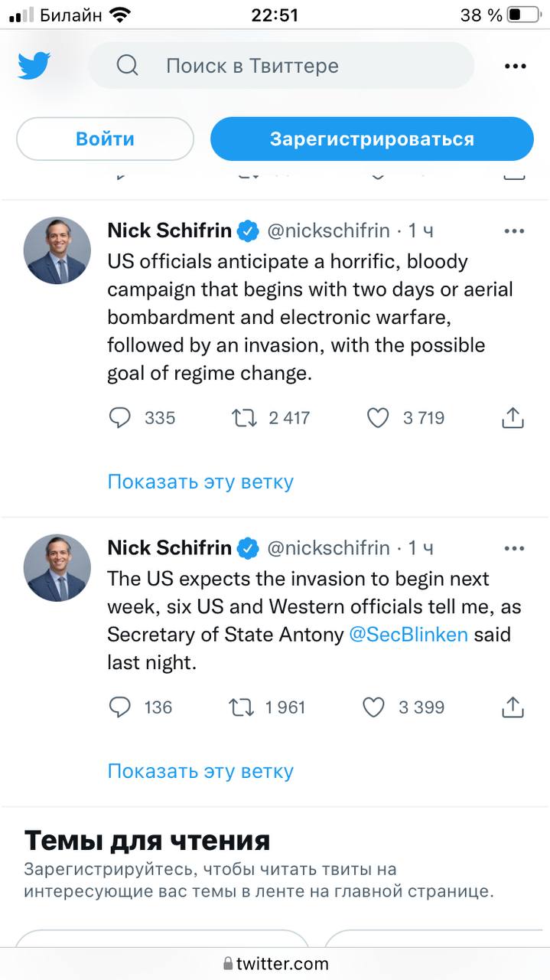Retweet the aerial bombardment tweet
This screenshot has width=550, height=980.
click(242, 418)
